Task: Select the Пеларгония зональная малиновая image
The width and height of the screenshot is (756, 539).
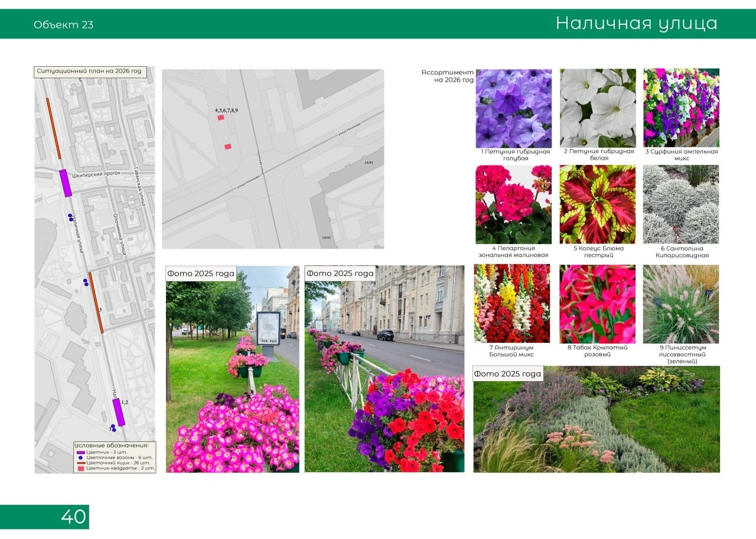Action: pos(513,204)
